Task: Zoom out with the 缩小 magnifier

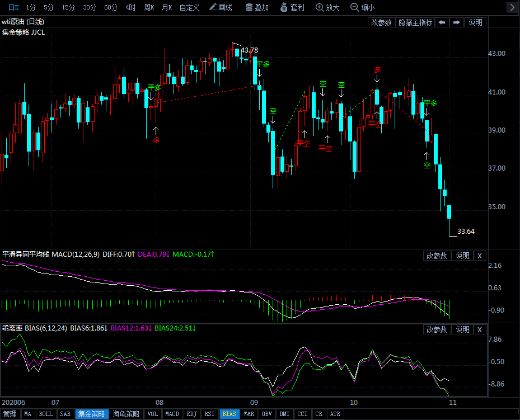Action: pos(363,7)
